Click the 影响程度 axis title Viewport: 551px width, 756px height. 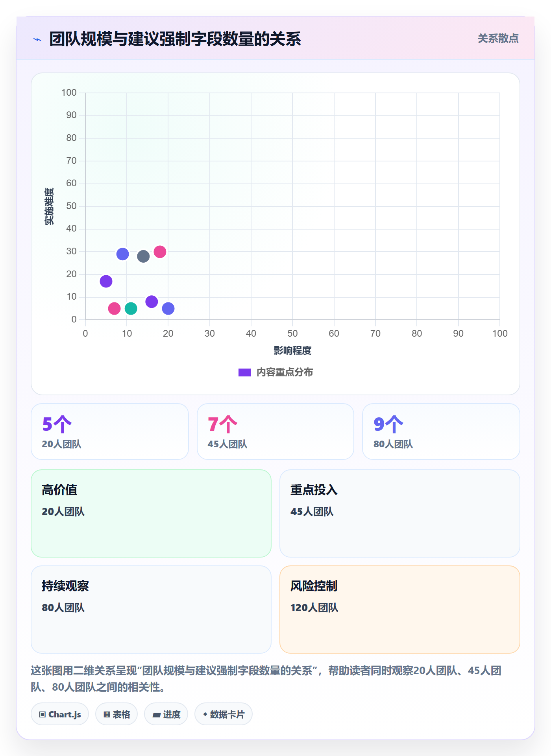tap(292, 350)
